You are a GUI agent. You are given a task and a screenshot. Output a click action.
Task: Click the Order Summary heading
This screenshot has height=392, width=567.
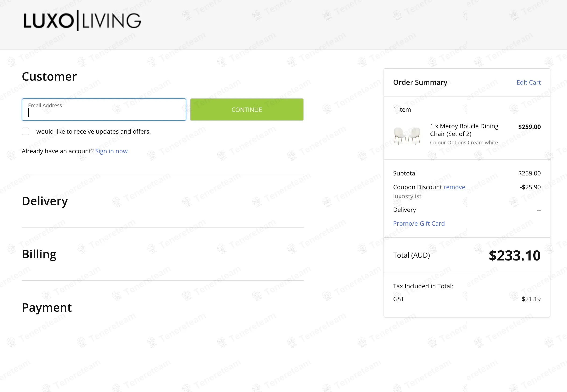coord(420,82)
